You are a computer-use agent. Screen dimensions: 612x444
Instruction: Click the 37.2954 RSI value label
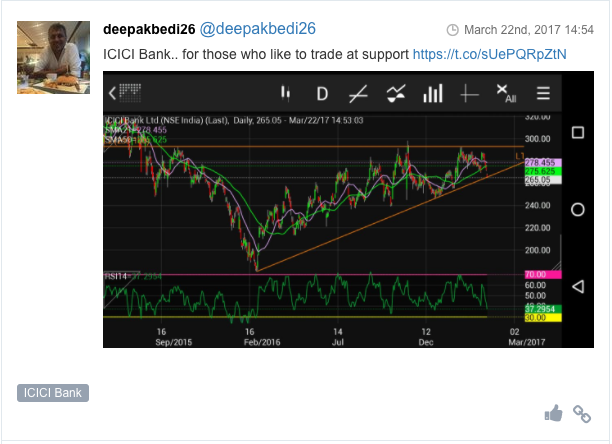point(543,309)
